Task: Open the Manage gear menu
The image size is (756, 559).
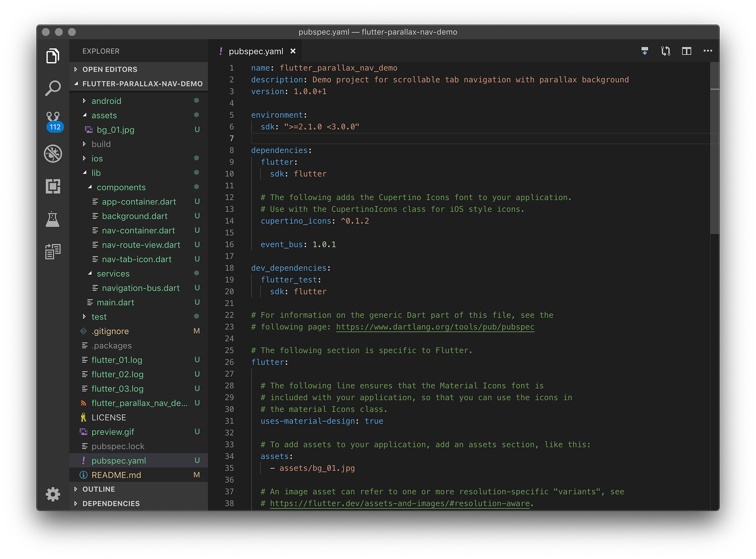Action: pyautogui.click(x=53, y=494)
